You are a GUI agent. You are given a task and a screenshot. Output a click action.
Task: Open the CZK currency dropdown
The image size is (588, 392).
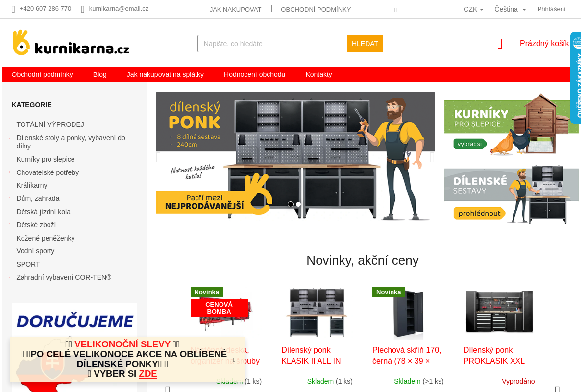[473, 9]
